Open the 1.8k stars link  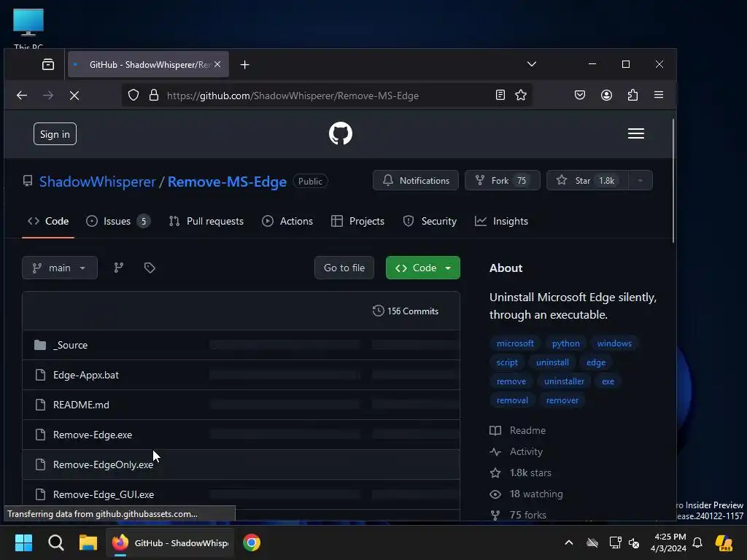point(521,472)
